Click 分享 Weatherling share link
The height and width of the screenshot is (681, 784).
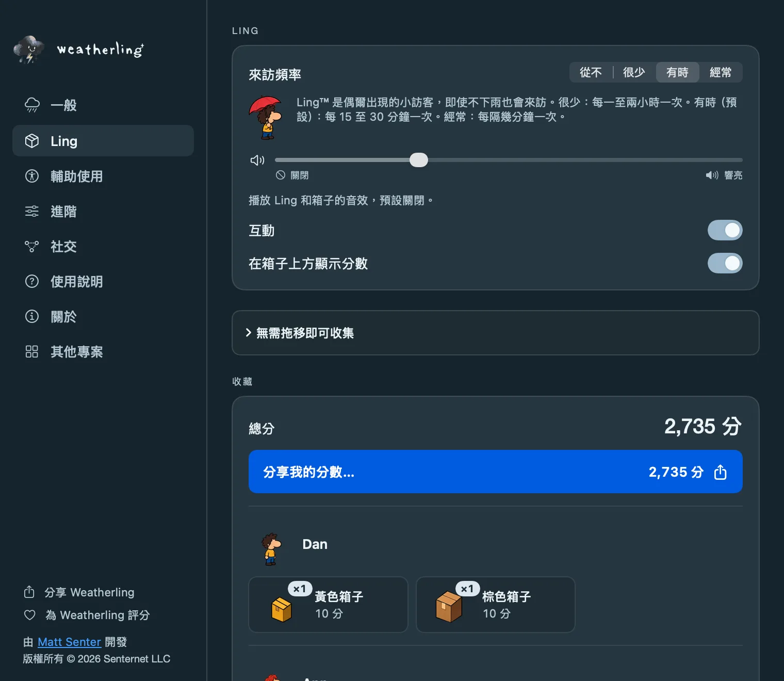tap(79, 592)
